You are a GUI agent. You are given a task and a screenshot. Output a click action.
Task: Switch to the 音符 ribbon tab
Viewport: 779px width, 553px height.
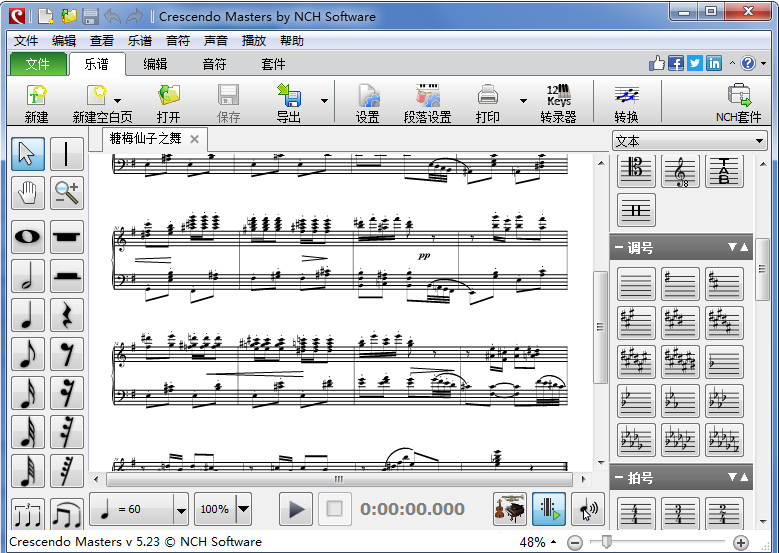[x=214, y=64]
